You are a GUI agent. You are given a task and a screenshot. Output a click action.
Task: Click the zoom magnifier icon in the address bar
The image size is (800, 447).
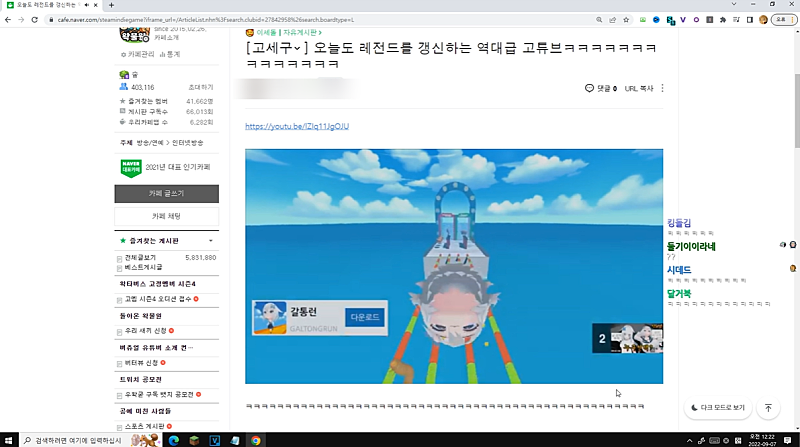(x=599, y=20)
